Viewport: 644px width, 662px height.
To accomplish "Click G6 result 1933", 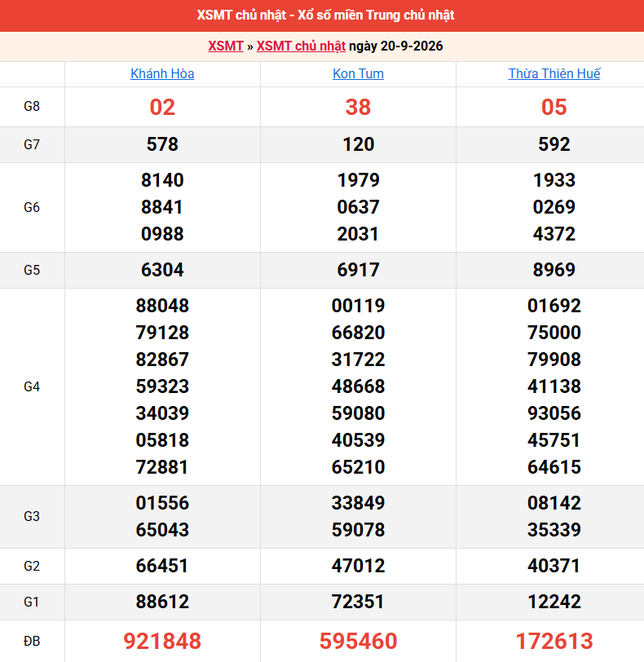I will tap(554, 180).
